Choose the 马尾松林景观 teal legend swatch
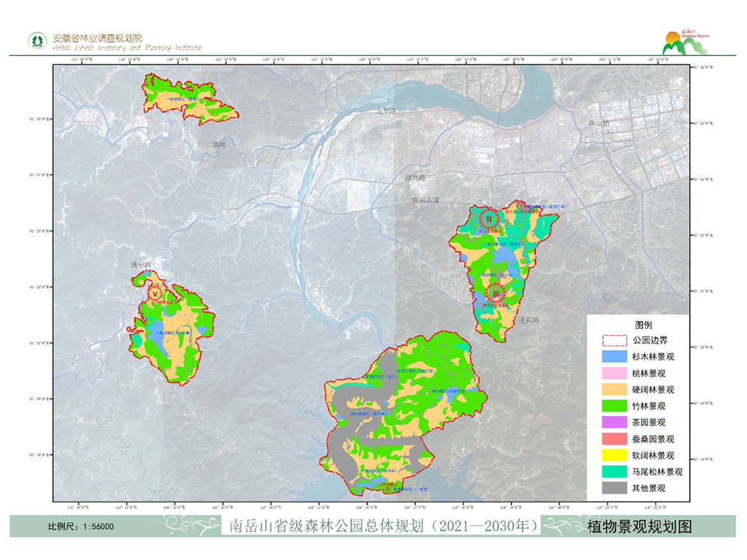Viewport: 747px width, 560px height. pos(615,471)
